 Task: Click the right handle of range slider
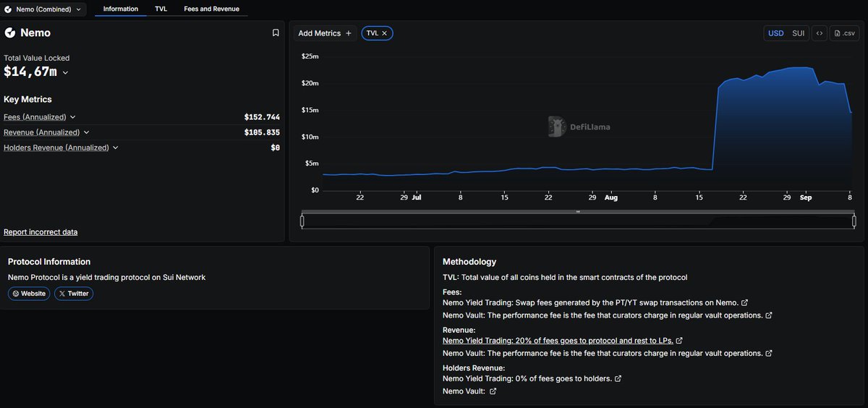point(855,221)
